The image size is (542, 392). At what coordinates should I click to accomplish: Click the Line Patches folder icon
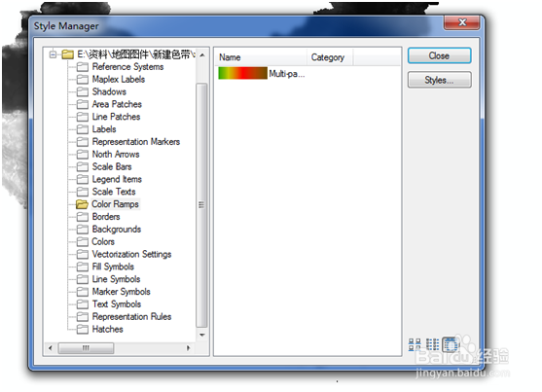point(83,117)
